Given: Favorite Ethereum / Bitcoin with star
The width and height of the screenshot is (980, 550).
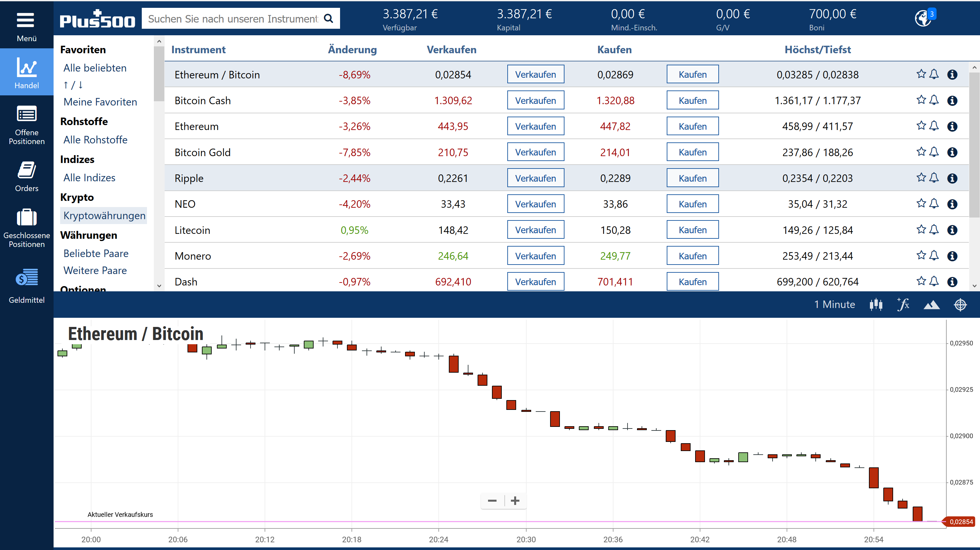Looking at the screenshot, I should 921,74.
